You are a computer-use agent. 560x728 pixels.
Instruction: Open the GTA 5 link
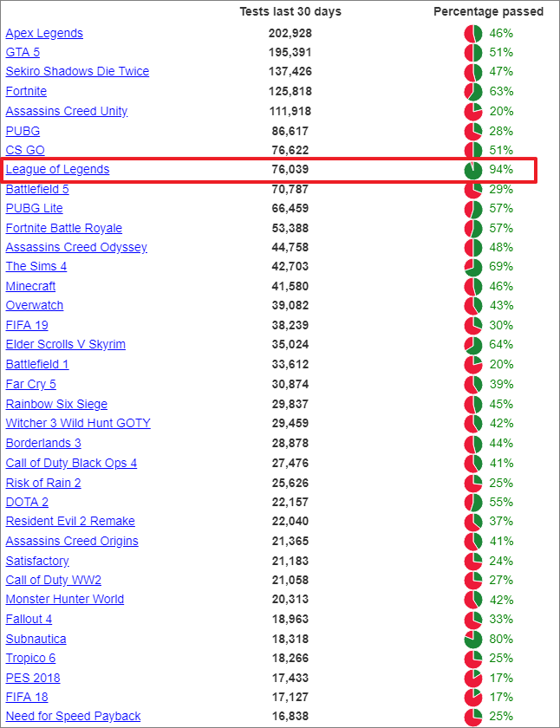[23, 53]
